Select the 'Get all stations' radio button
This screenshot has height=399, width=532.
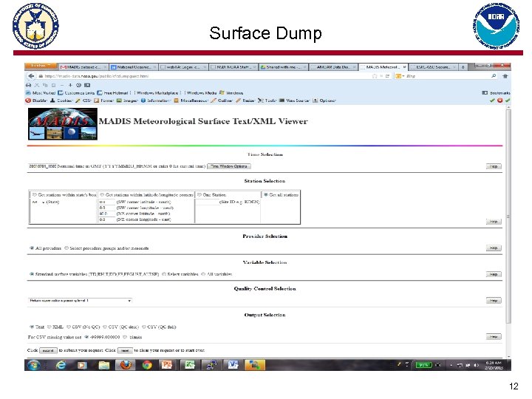tap(266, 195)
